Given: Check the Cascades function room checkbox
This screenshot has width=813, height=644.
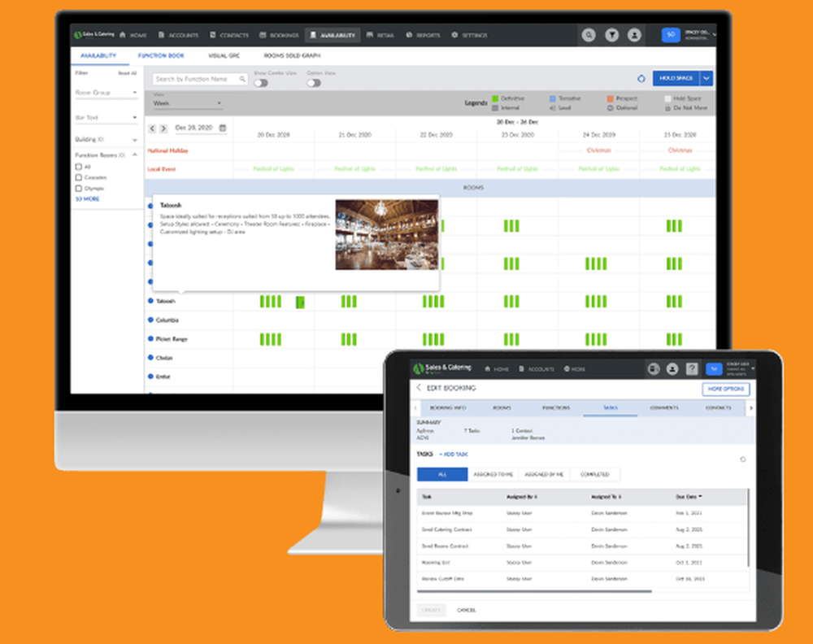Looking at the screenshot, I should coord(78,177).
